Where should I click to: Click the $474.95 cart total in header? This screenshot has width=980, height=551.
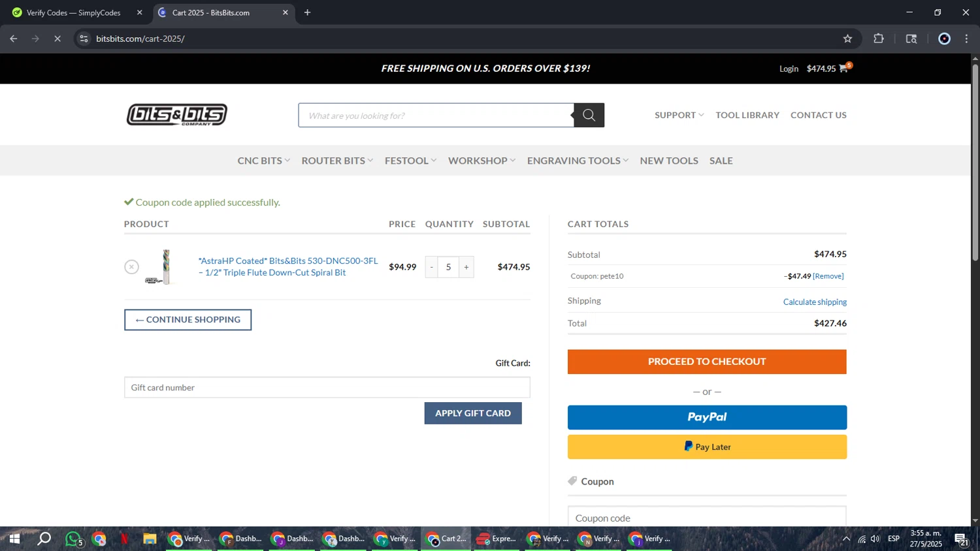[821, 69]
